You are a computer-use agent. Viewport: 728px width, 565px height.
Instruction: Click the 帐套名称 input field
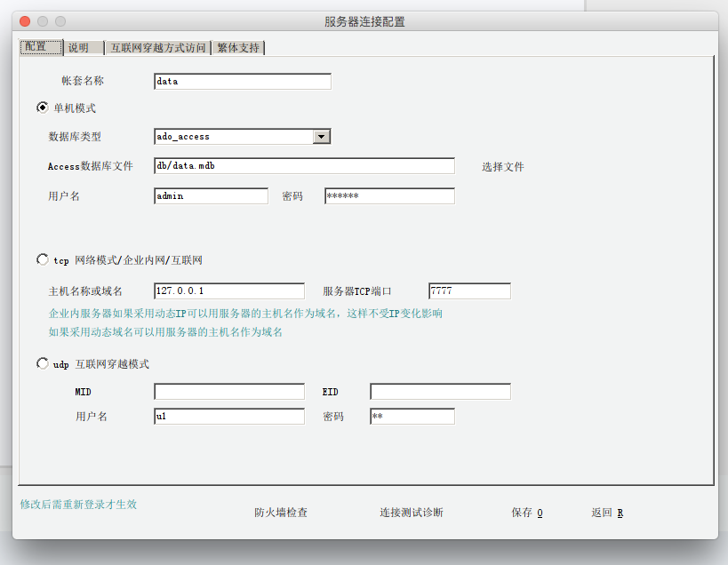(242, 82)
